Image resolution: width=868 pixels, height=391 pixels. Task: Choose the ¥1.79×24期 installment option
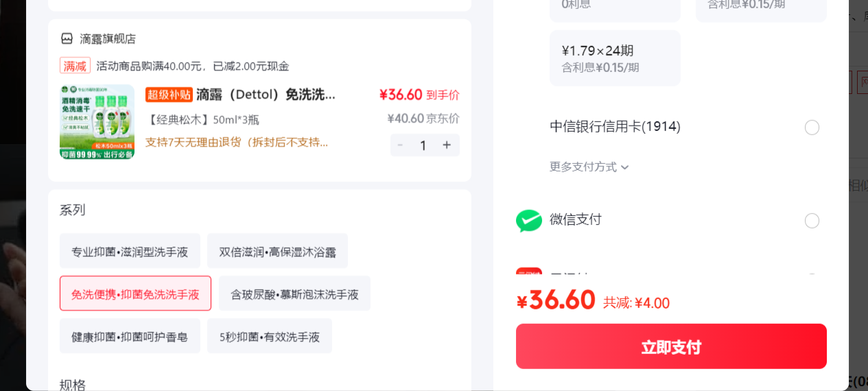click(615, 58)
